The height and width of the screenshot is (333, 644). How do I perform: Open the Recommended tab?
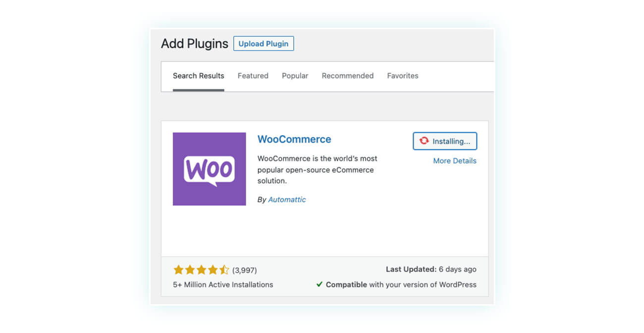pyautogui.click(x=348, y=76)
